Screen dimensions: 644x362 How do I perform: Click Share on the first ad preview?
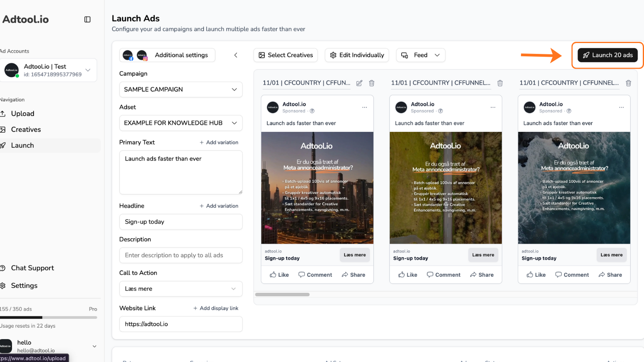tap(353, 275)
